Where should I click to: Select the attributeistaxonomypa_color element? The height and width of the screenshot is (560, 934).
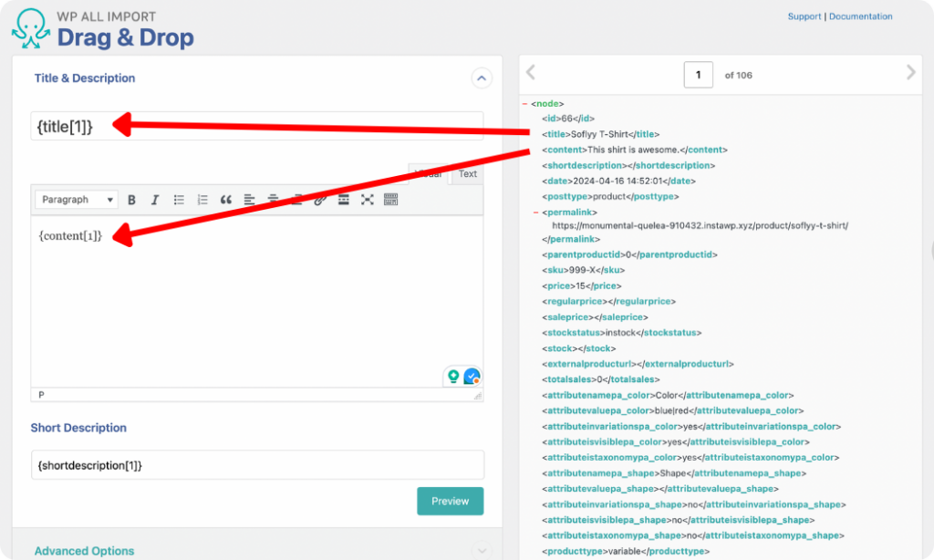[690, 458]
